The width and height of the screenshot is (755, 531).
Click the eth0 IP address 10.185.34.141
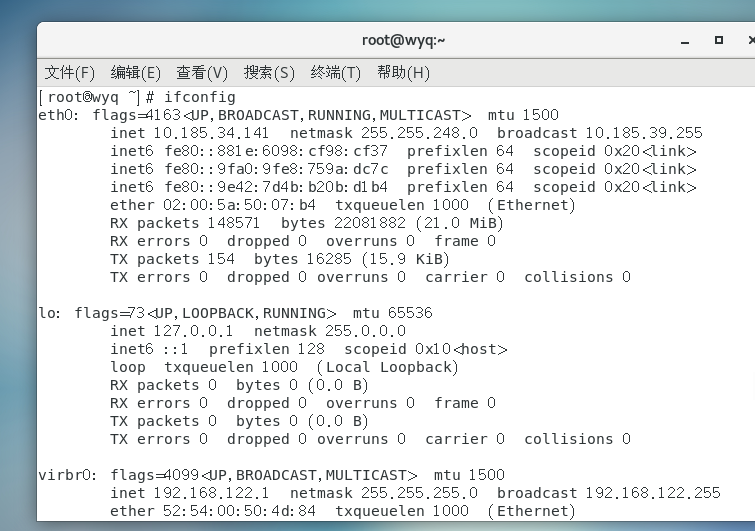(x=211, y=133)
